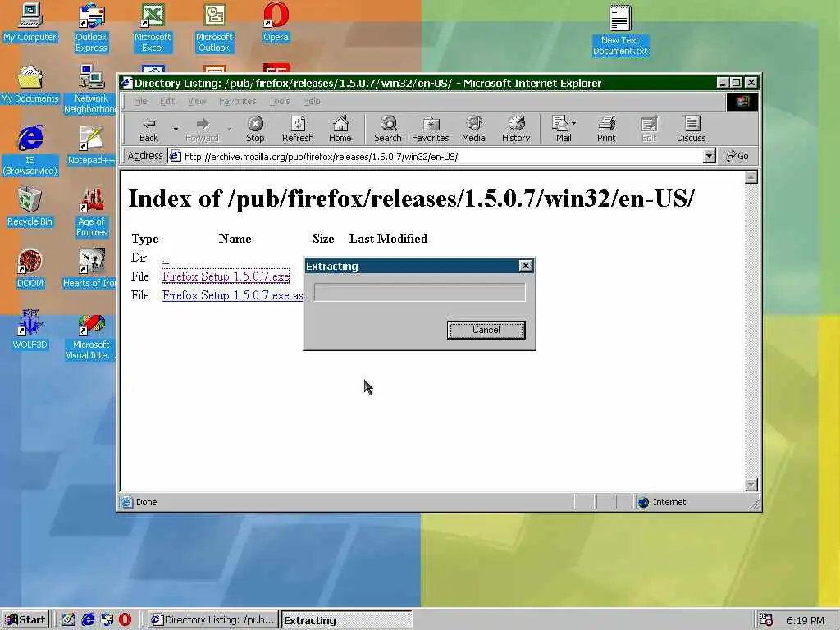The width and height of the screenshot is (840, 630).
Task: Click the scroll up arrow of the page scrollbar
Action: click(x=751, y=177)
